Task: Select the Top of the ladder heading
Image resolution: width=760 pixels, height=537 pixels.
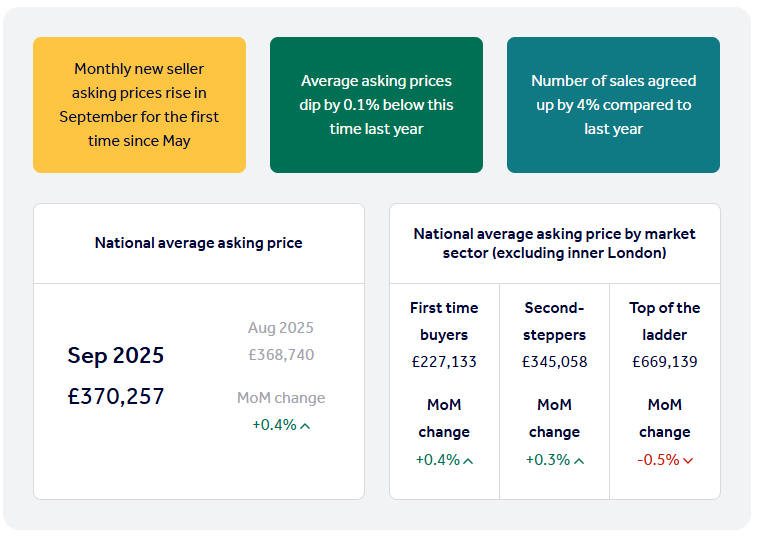Action: point(664,321)
